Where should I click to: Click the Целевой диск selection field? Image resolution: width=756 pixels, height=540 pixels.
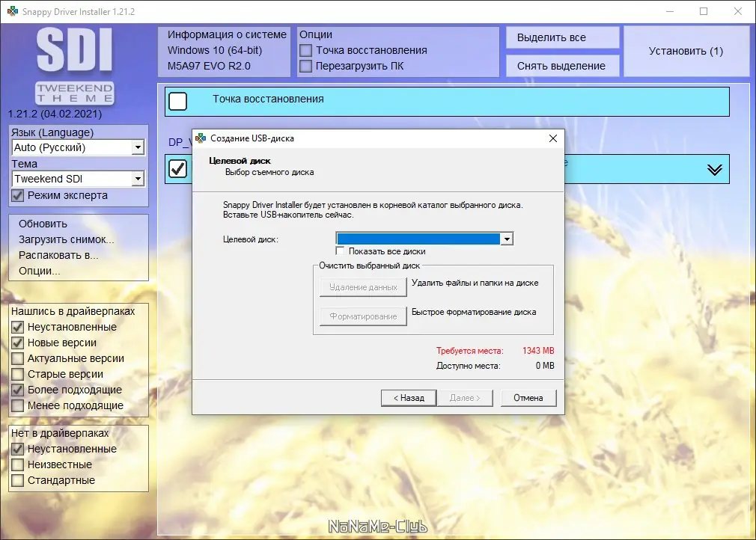tap(419, 238)
